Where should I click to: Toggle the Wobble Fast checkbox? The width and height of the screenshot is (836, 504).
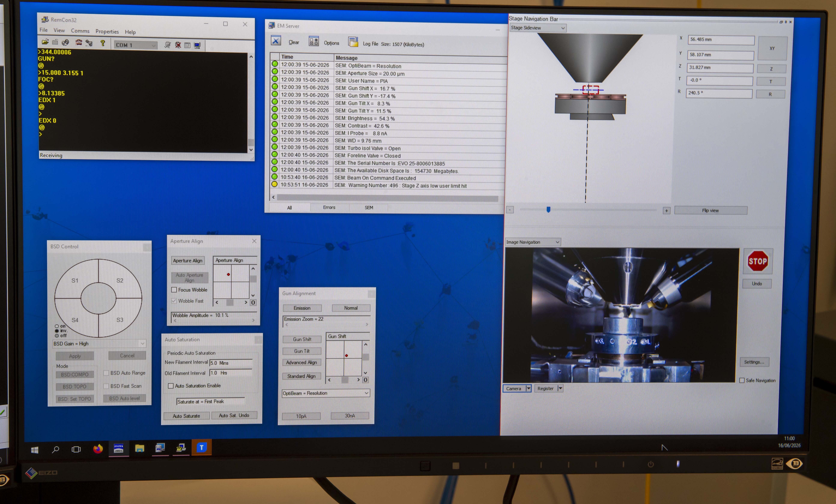coord(174,301)
